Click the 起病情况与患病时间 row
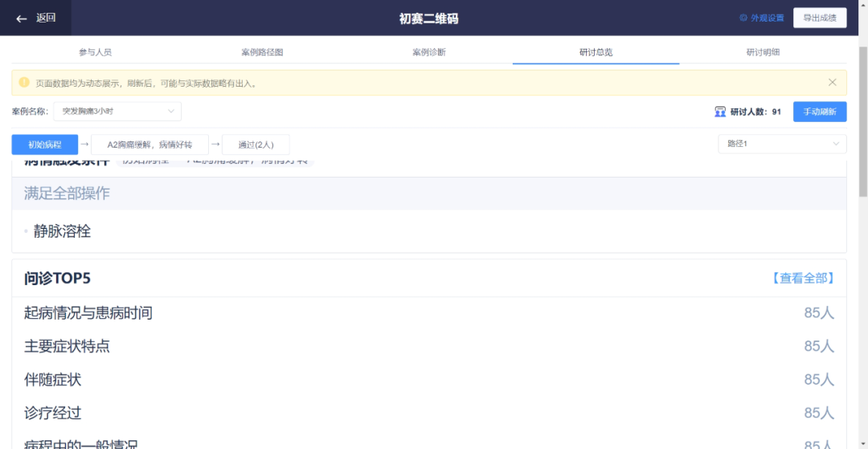The height and width of the screenshot is (449, 868). tap(429, 313)
